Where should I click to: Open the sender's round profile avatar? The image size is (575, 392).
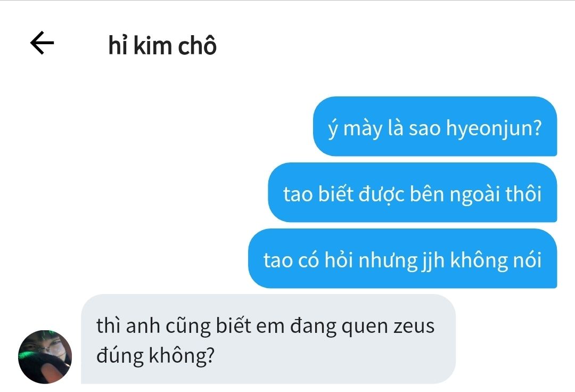point(45,357)
